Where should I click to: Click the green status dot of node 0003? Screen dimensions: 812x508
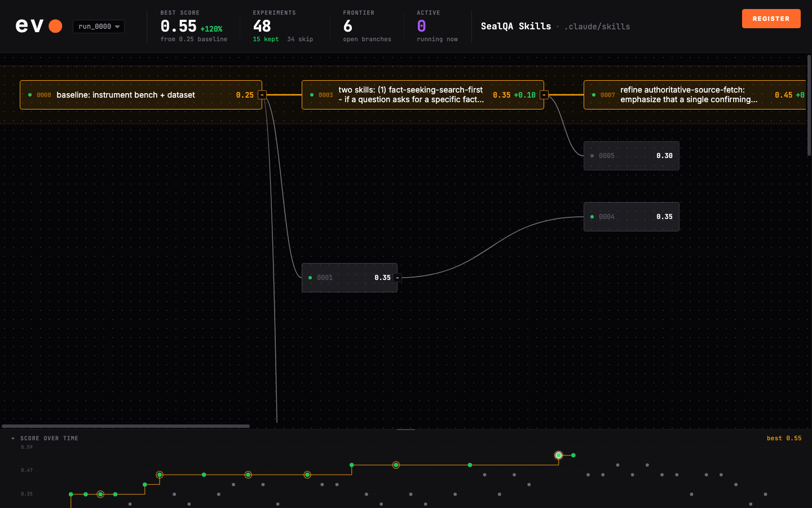(312, 95)
